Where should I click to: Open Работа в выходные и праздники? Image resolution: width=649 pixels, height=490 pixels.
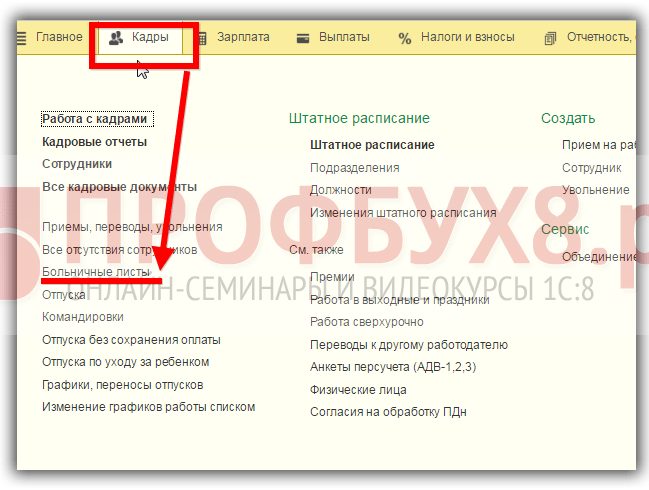[x=400, y=300]
